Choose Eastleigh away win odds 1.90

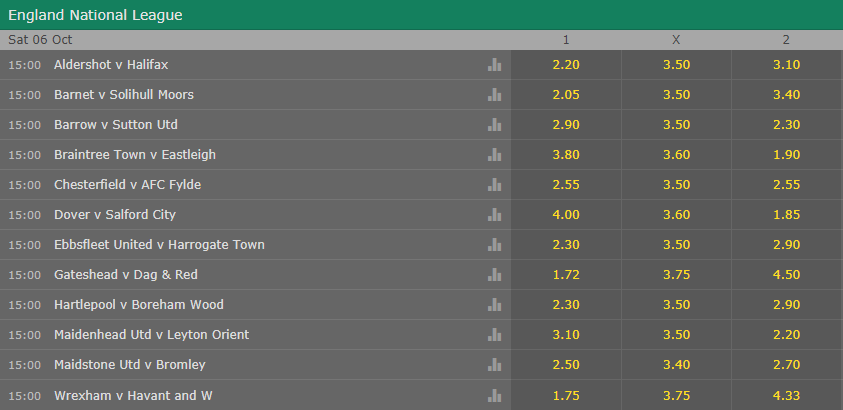pos(786,155)
